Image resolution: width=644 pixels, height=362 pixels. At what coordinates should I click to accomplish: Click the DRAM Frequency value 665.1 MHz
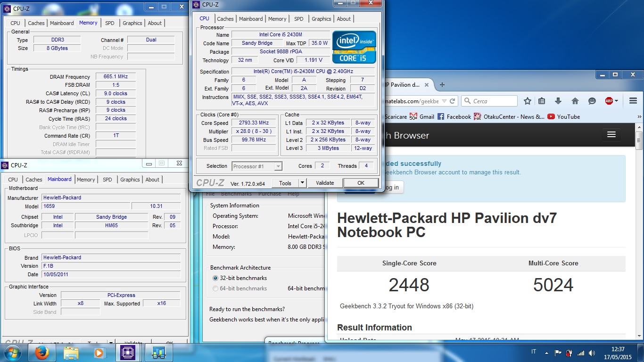pos(116,77)
